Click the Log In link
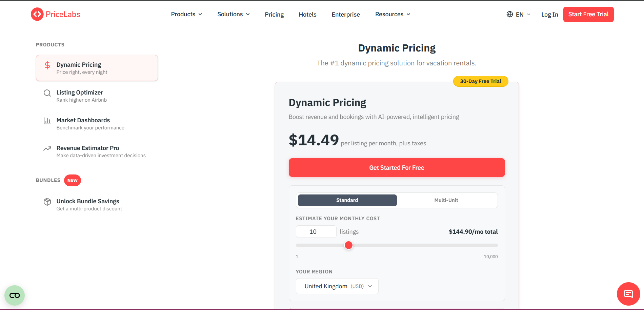 (x=549, y=15)
